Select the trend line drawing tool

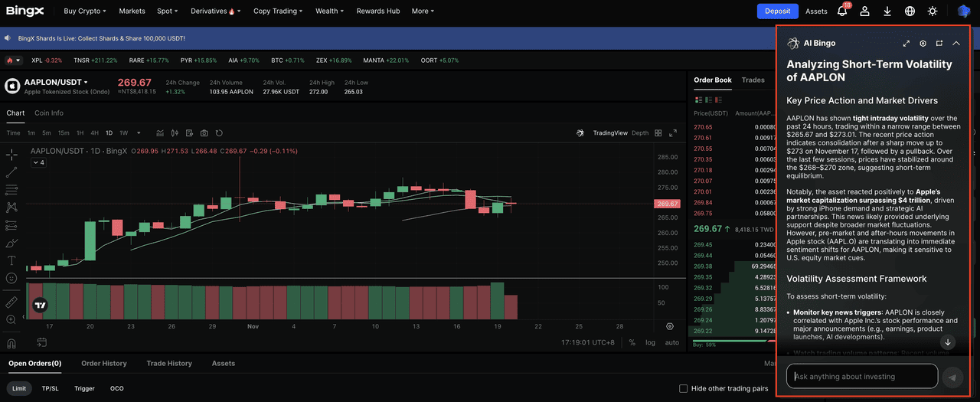11,172
